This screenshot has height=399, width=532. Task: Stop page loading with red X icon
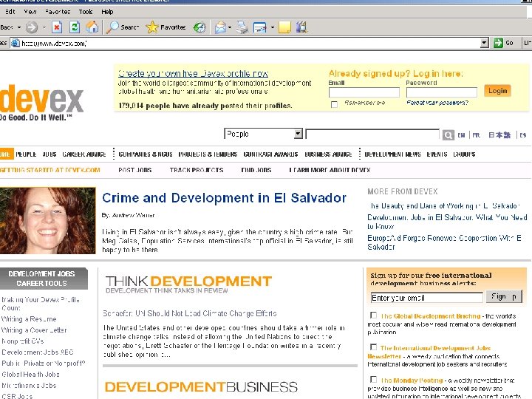coord(57,27)
